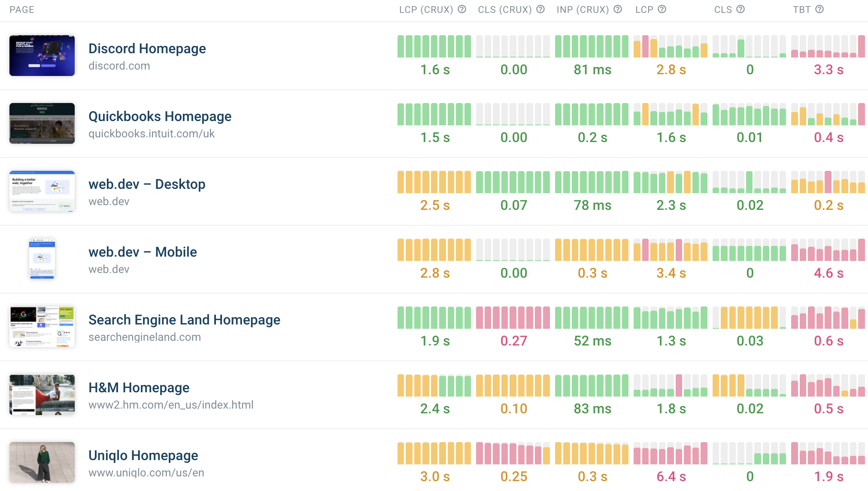Open the web.dev – Mobile link
The image size is (868, 491).
click(143, 252)
